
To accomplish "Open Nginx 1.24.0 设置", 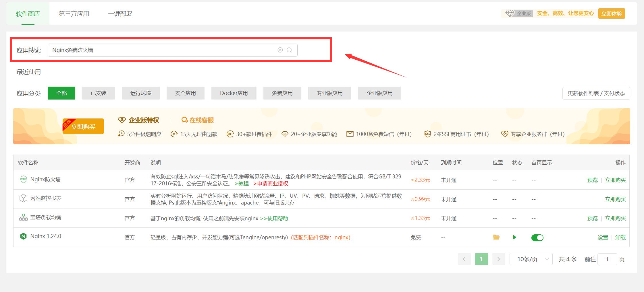I will [x=603, y=238].
